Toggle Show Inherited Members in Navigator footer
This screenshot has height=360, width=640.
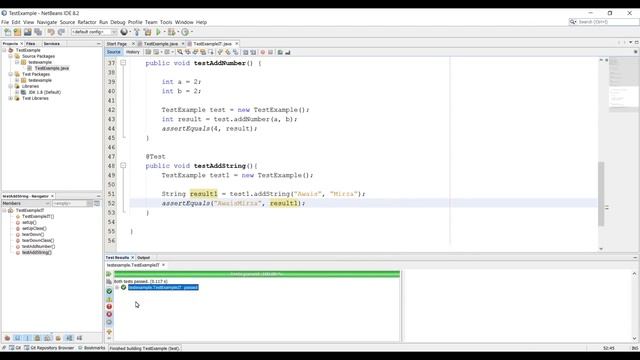(7, 338)
